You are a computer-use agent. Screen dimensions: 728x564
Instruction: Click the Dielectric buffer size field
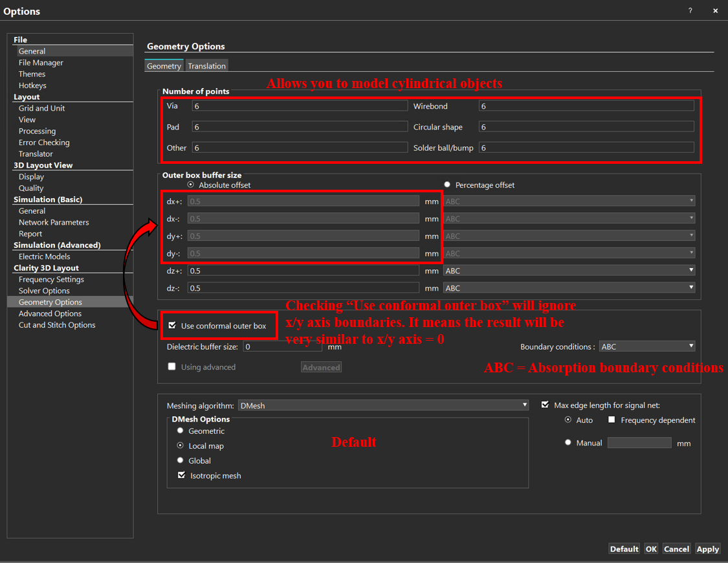[x=283, y=346]
